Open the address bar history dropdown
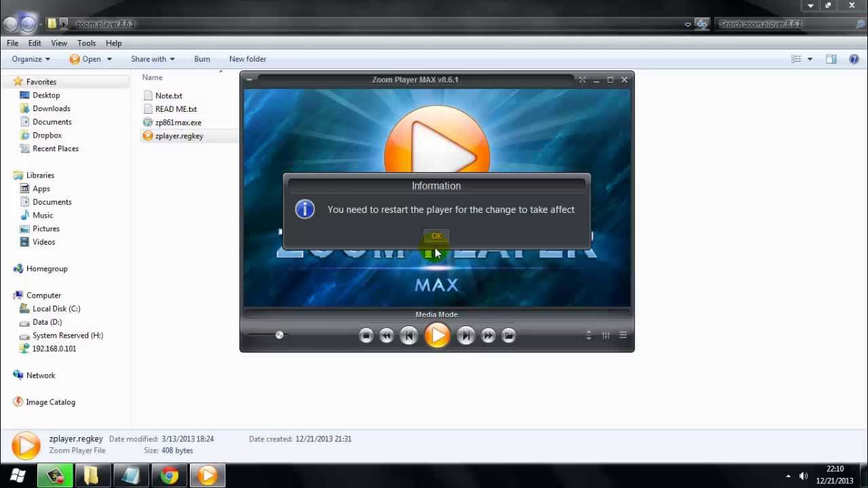Image resolution: width=868 pixels, height=488 pixels. [x=688, y=24]
